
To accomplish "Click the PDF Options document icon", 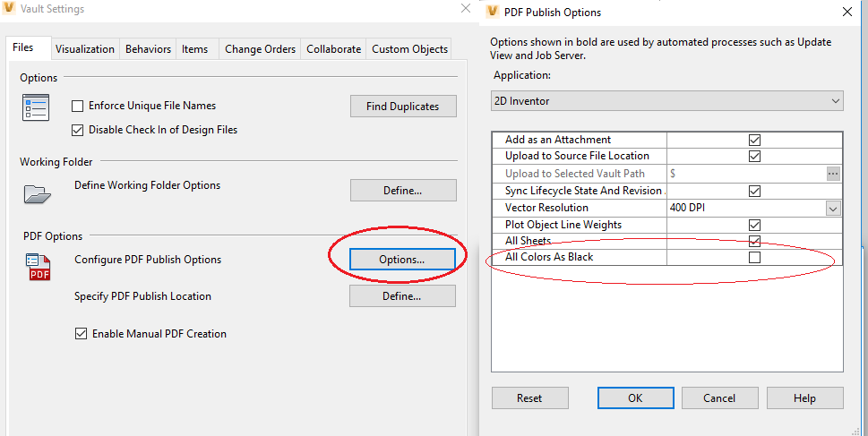I will coord(39,268).
